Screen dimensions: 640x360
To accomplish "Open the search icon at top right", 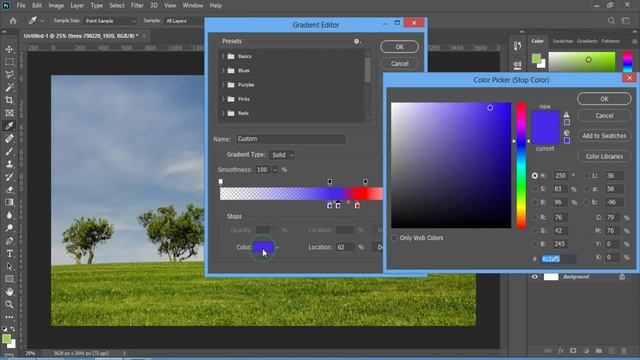I will (x=611, y=20).
